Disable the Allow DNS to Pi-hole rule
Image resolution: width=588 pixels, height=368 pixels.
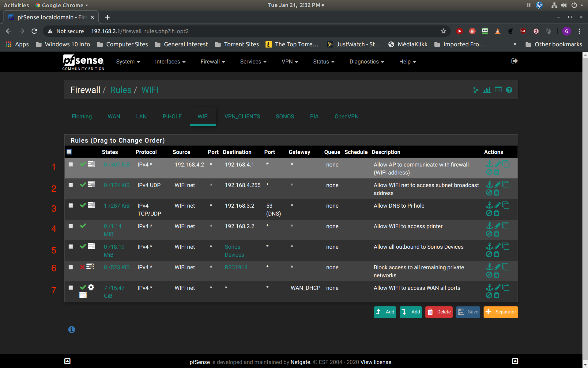click(489, 213)
